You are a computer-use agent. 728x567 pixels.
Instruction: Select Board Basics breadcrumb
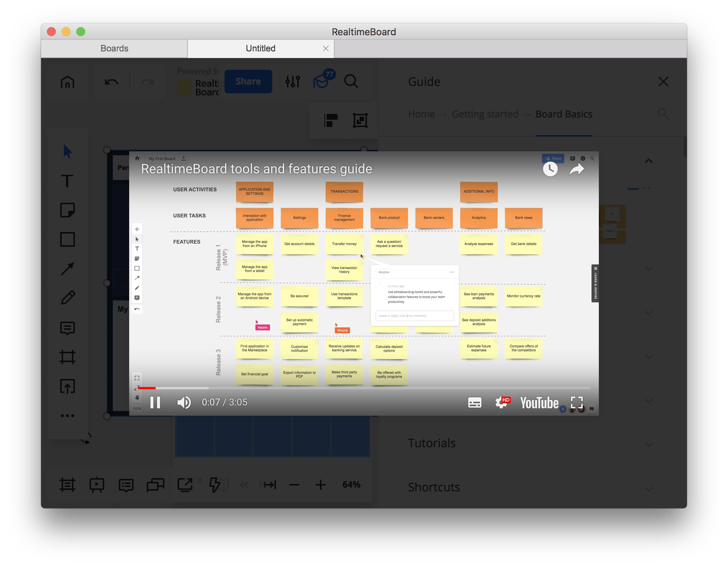click(x=564, y=114)
